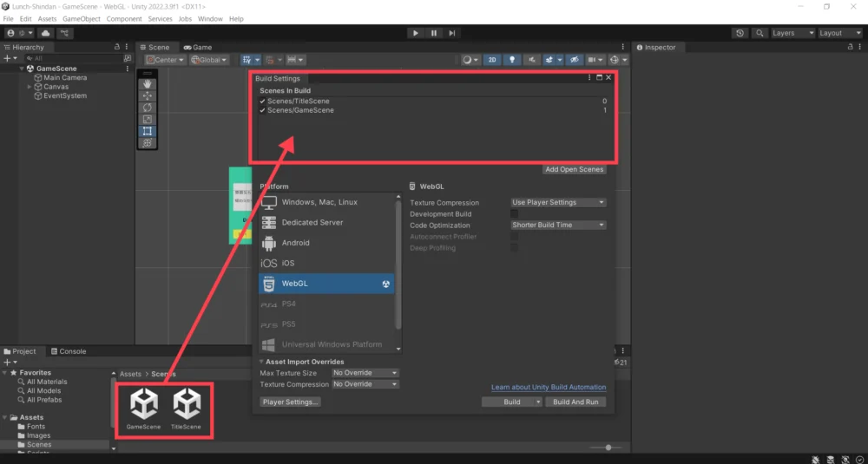This screenshot has width=868, height=464.
Task: Click Hierarchy search field
Action: click(x=75, y=58)
